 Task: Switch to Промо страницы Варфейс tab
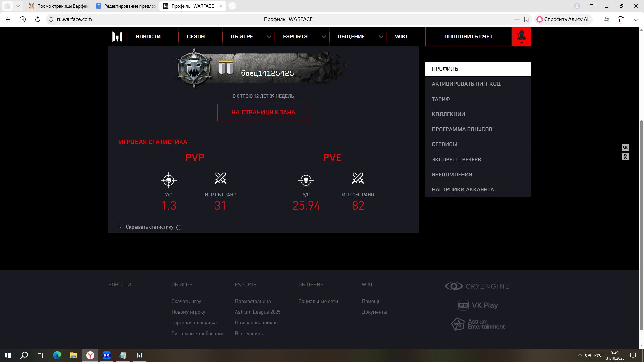point(59,6)
